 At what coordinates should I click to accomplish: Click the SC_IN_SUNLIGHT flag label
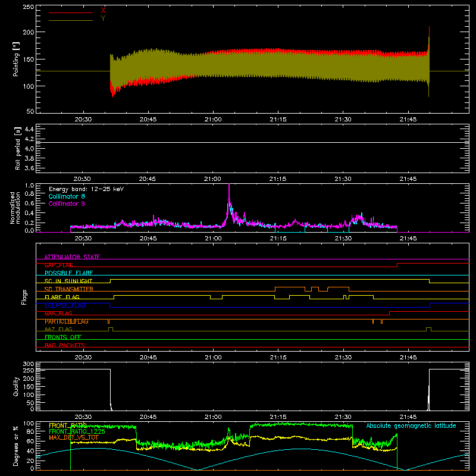point(68,281)
